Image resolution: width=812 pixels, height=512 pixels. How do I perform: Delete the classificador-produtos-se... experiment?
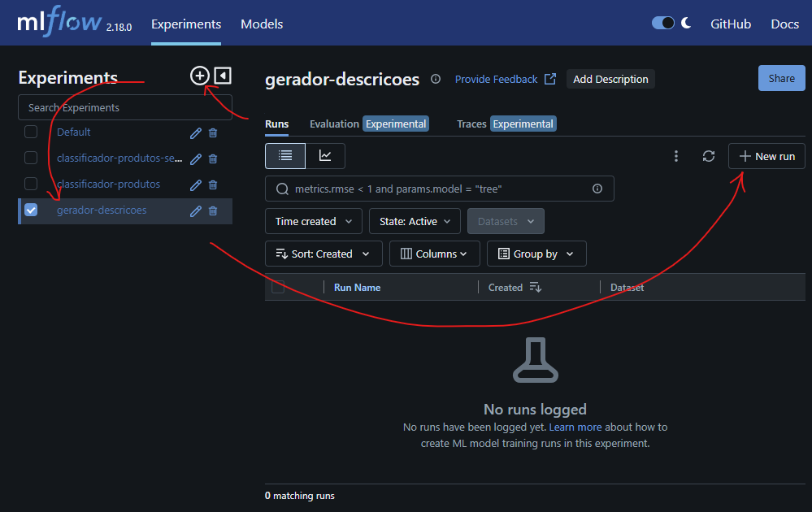pyautogui.click(x=213, y=159)
